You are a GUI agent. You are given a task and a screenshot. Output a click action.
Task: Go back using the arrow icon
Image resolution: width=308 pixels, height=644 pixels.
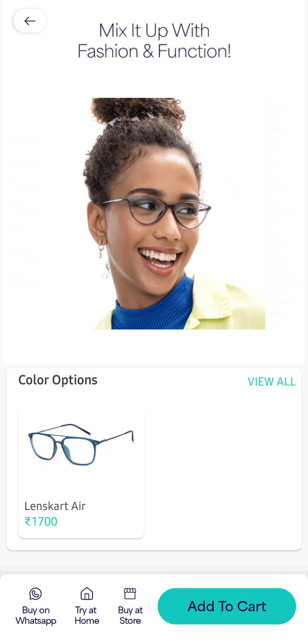pyautogui.click(x=30, y=21)
